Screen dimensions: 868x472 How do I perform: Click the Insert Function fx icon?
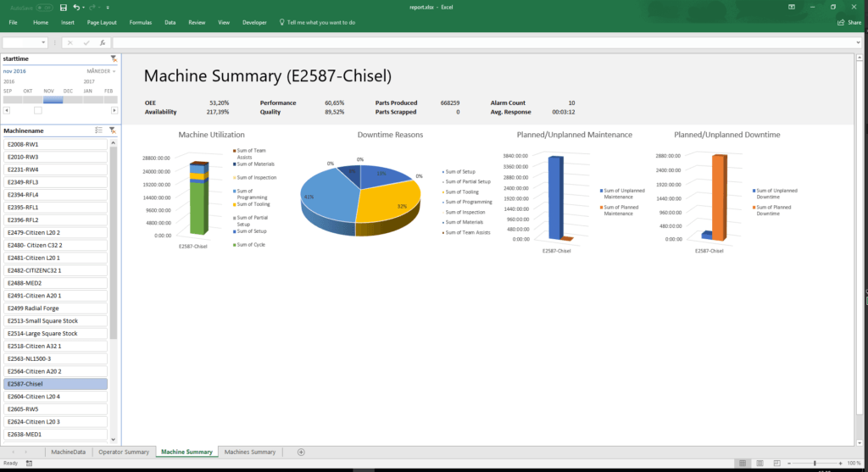(x=102, y=42)
